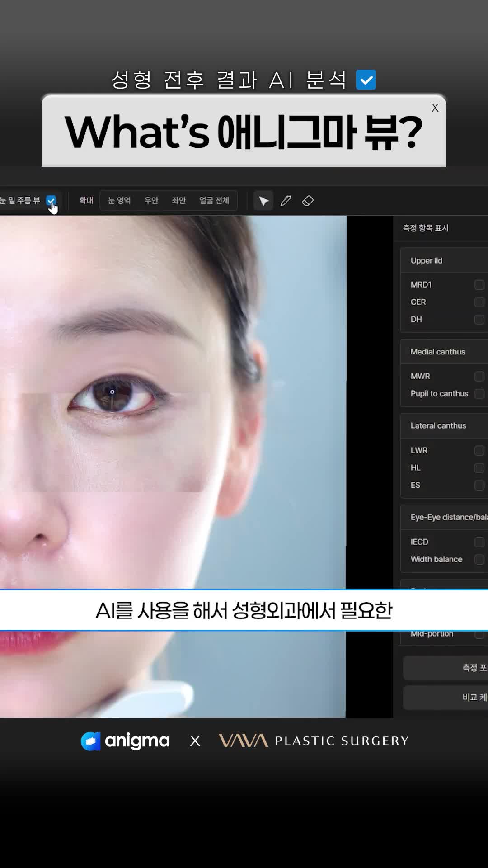The image size is (488, 868).
Task: Click the 확대 label in the toolbar
Action: pyautogui.click(x=86, y=200)
